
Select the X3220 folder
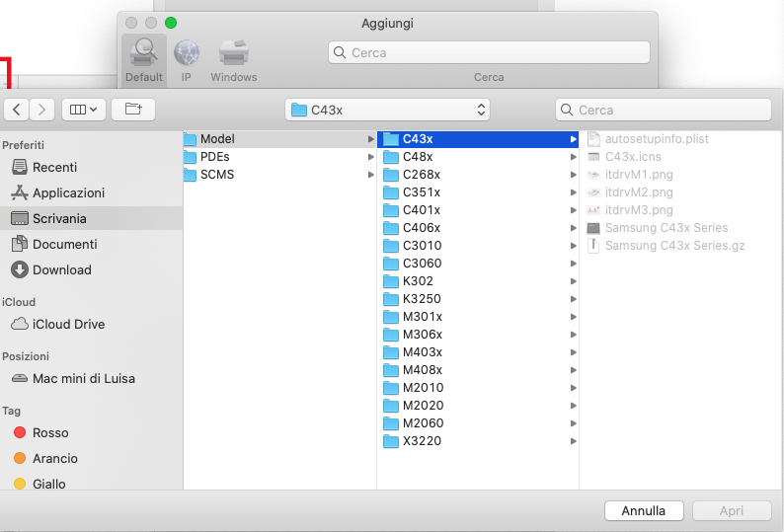(478, 441)
